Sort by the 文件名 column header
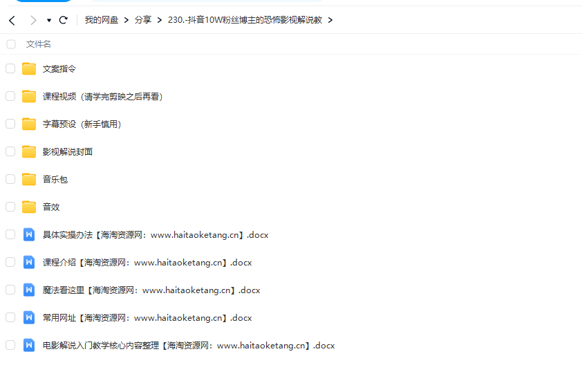The image size is (582, 392). tap(39, 44)
